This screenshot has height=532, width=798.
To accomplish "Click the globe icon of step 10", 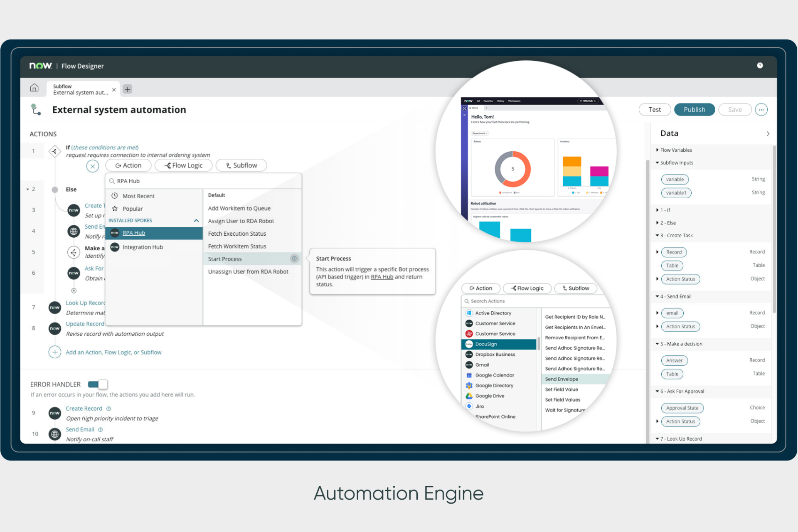I will pyautogui.click(x=55, y=434).
